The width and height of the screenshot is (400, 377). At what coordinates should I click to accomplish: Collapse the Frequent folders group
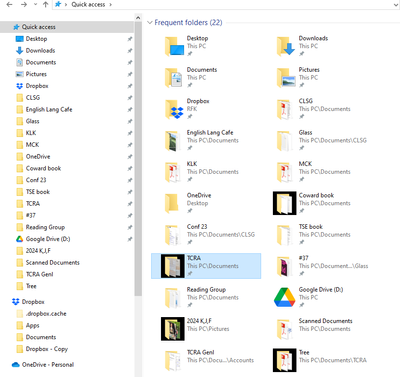[150, 23]
